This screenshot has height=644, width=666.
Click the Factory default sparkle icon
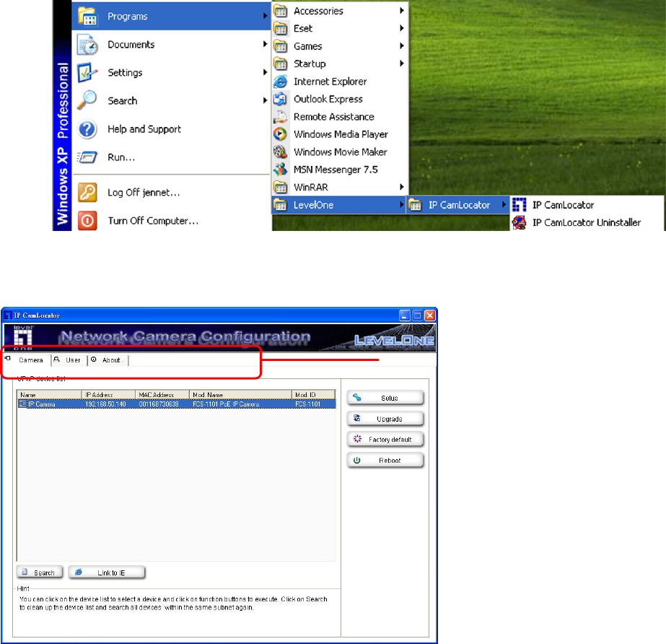(357, 439)
